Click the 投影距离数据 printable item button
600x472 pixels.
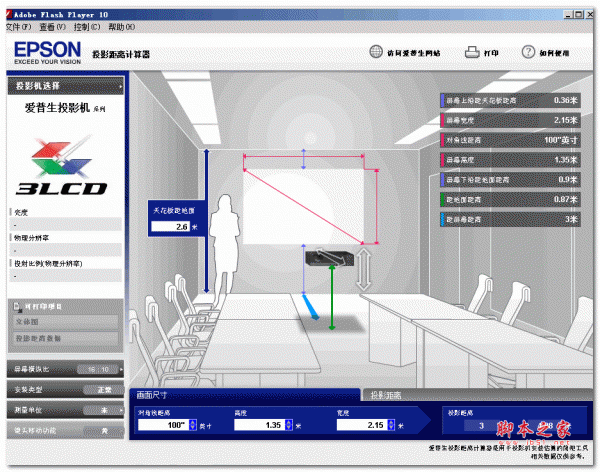pyautogui.click(x=66, y=338)
